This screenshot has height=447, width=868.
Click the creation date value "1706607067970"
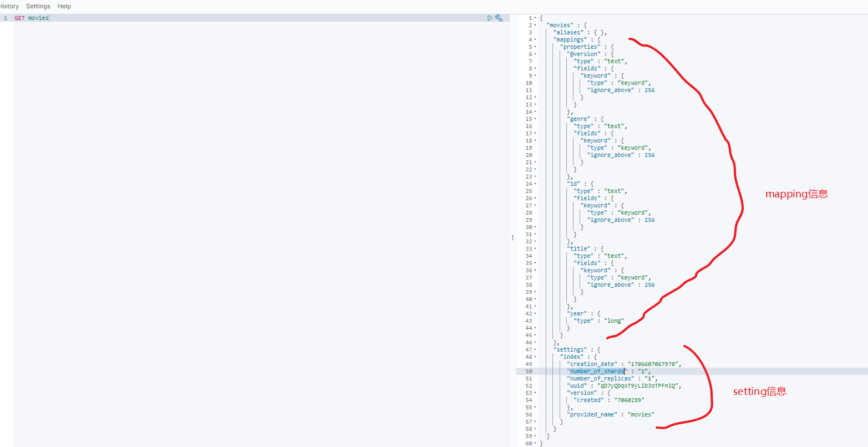coord(653,364)
